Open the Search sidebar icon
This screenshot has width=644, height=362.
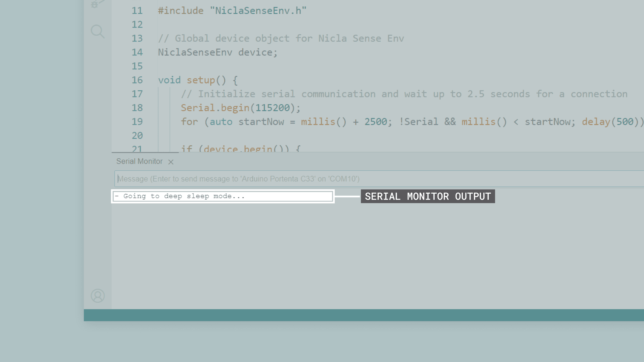(97, 32)
